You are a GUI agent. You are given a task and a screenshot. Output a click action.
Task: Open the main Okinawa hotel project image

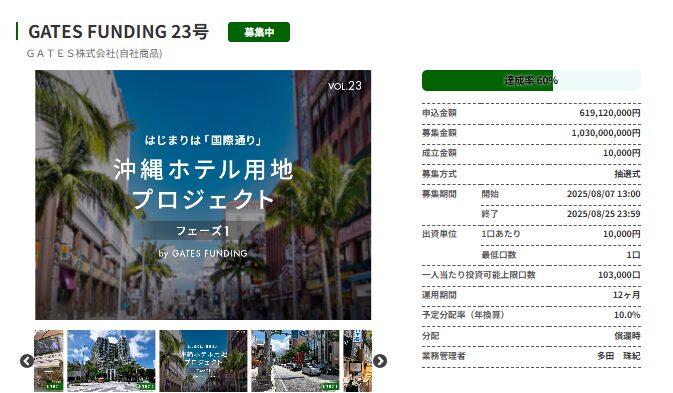[203, 195]
